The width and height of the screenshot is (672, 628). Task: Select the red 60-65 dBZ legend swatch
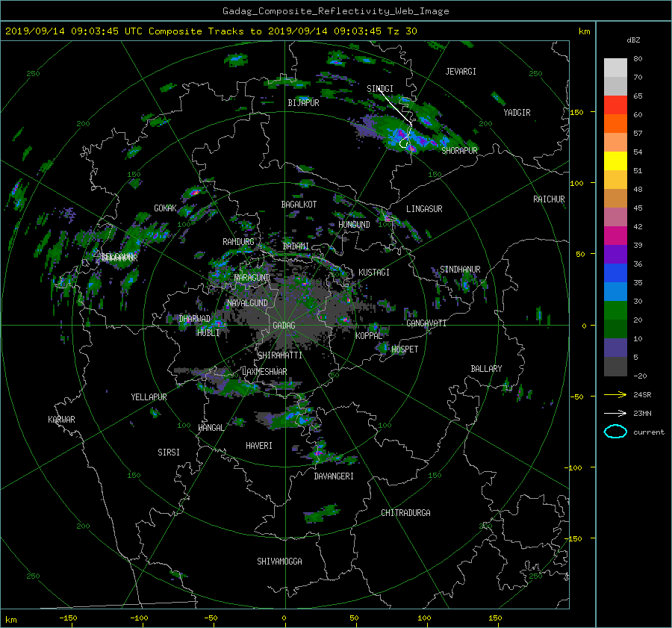(x=615, y=105)
